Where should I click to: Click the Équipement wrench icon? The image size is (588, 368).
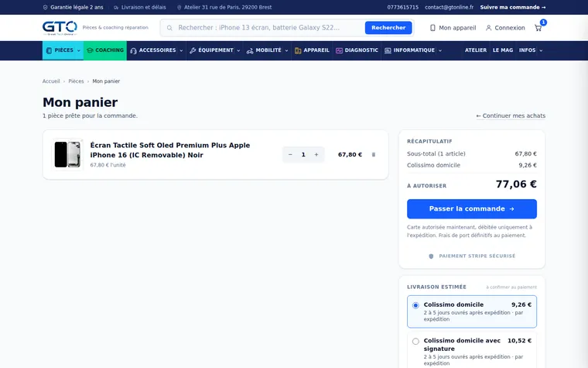tap(193, 50)
